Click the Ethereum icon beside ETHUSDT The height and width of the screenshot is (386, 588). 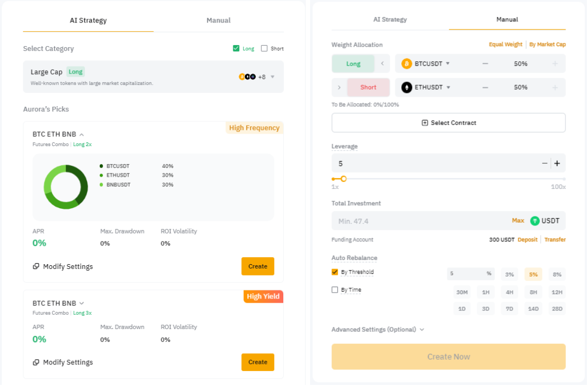coord(407,88)
